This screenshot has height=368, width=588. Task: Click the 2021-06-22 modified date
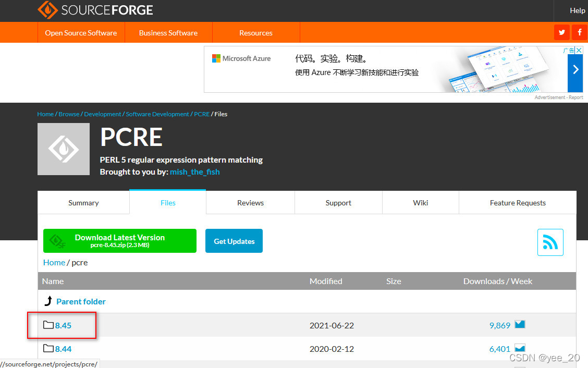pos(332,325)
